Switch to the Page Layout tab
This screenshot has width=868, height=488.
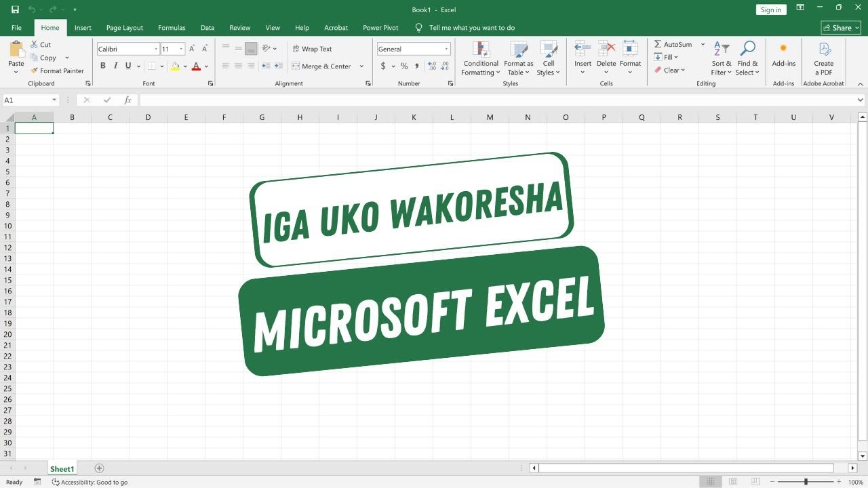[x=125, y=28]
